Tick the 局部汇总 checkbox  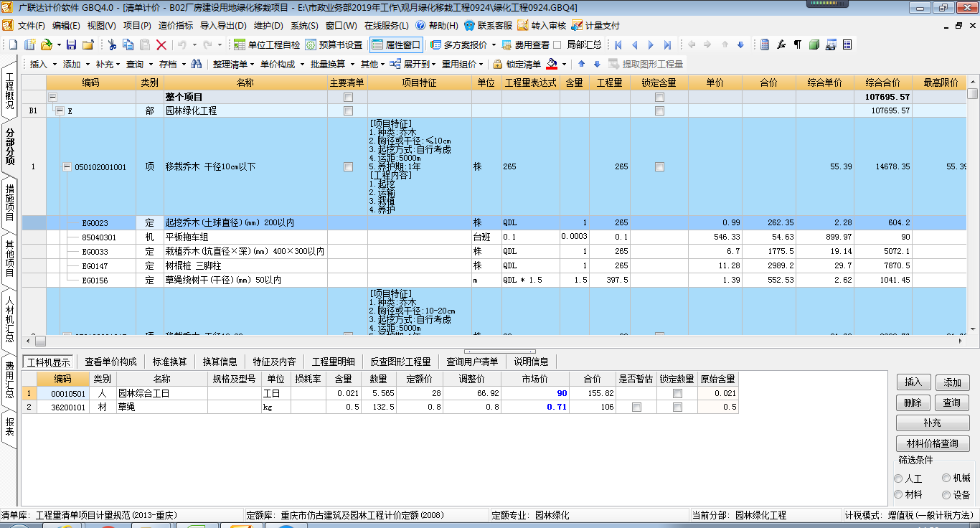[x=557, y=44]
